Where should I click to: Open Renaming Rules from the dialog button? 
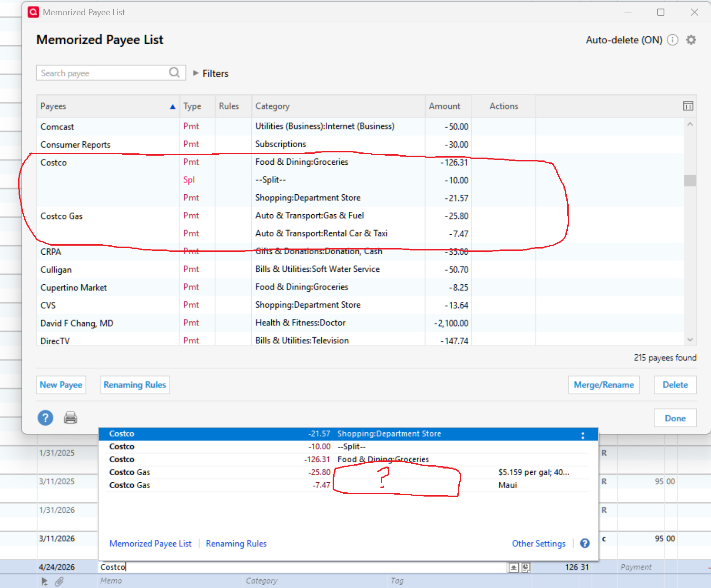point(135,385)
